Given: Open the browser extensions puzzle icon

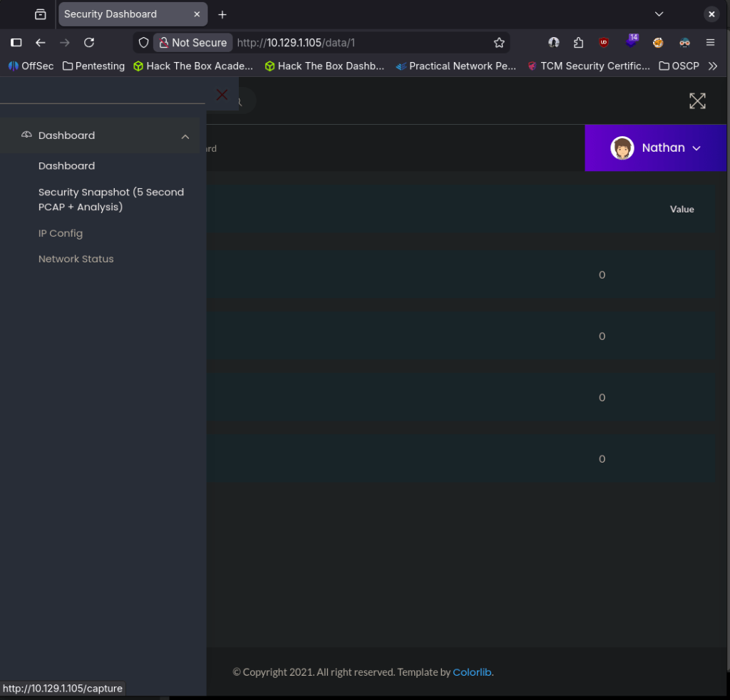Looking at the screenshot, I should coord(578,43).
